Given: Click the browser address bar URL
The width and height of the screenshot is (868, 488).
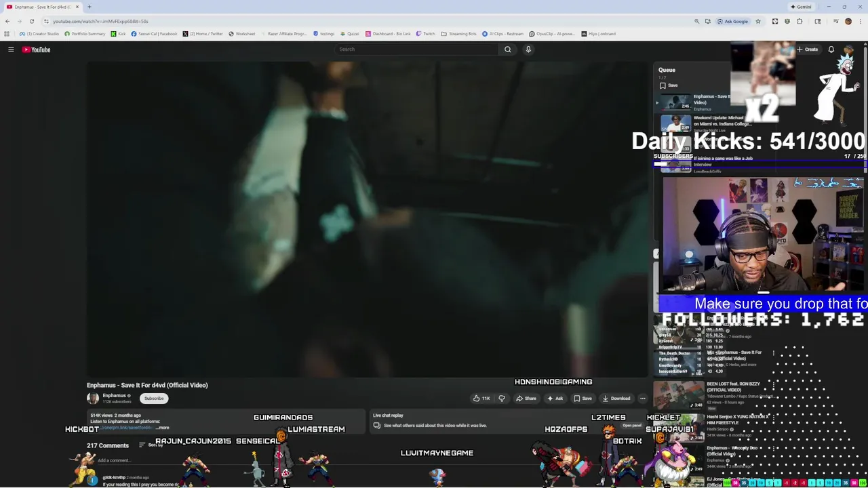Looking at the screenshot, I should (100, 21).
